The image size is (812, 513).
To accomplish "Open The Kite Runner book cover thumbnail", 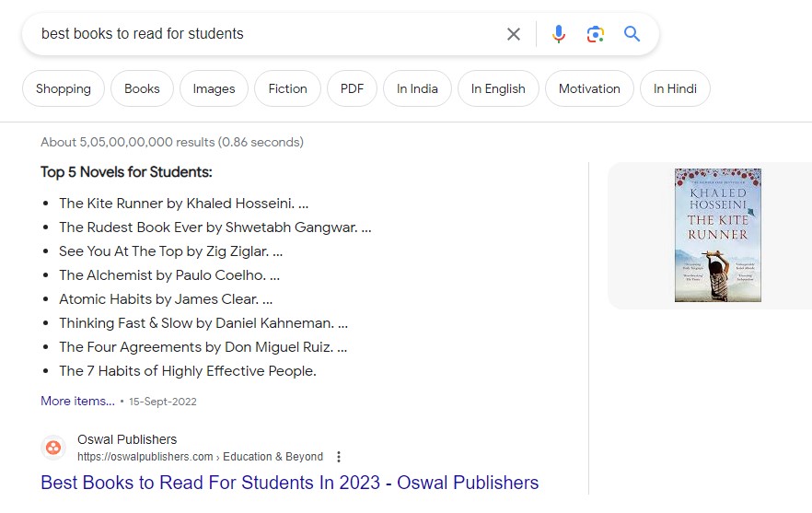I will click(718, 235).
